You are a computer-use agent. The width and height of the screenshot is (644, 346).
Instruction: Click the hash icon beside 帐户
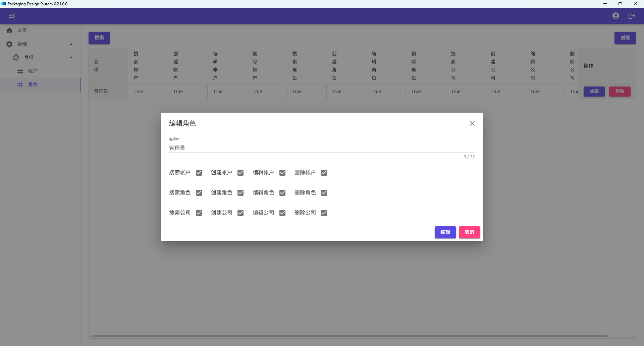click(20, 71)
